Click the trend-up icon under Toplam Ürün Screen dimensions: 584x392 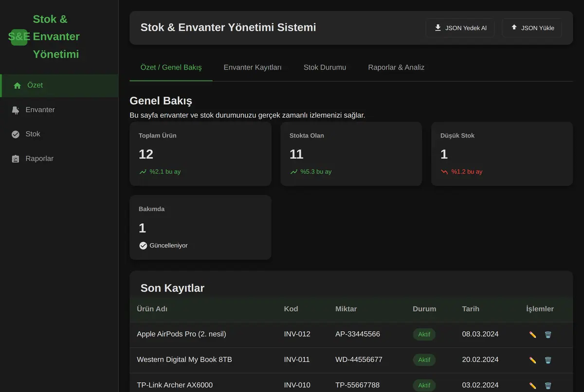point(143,172)
